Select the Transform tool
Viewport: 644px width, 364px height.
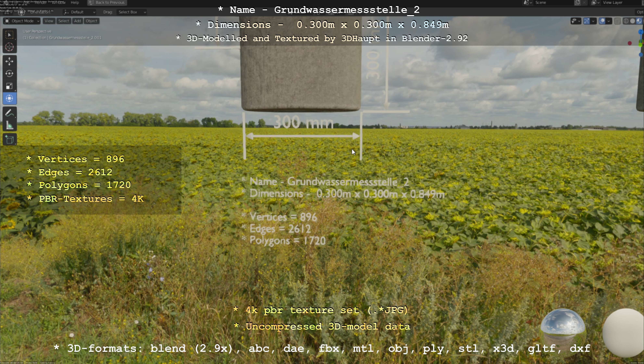point(9,98)
